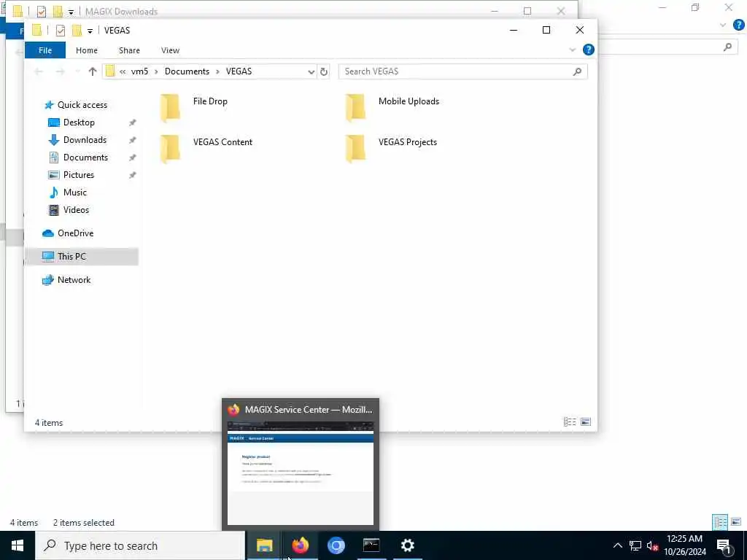Click the Search VEGAS input field
Screen dimensions: 747x560
[x=462, y=71]
